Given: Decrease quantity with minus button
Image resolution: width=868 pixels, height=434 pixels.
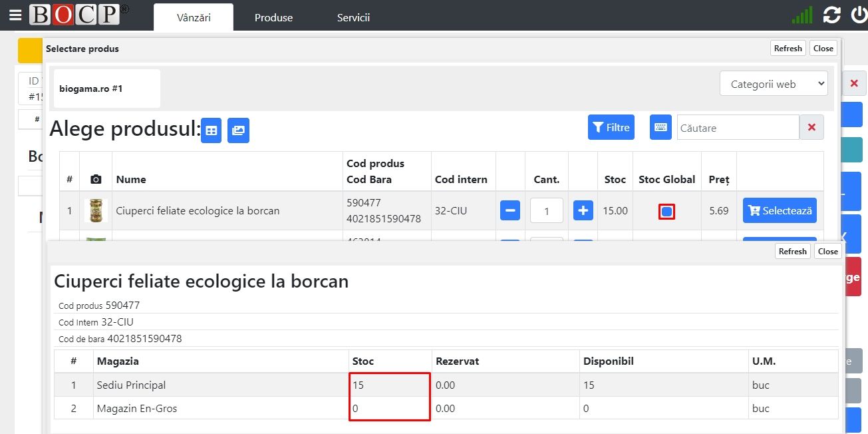Looking at the screenshot, I should [x=510, y=210].
